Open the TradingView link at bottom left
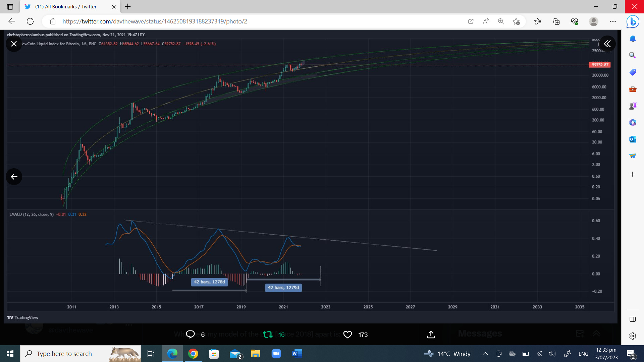The width and height of the screenshot is (644, 362). coord(22,317)
